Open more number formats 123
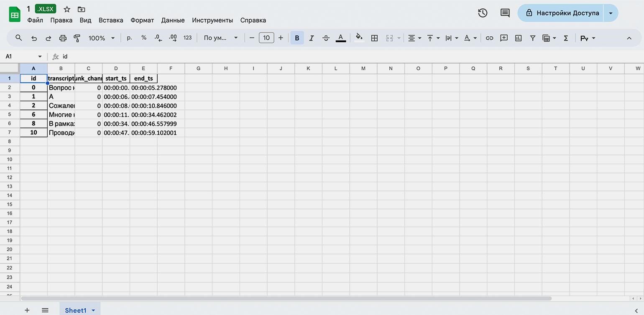This screenshot has height=315, width=644. [x=187, y=38]
